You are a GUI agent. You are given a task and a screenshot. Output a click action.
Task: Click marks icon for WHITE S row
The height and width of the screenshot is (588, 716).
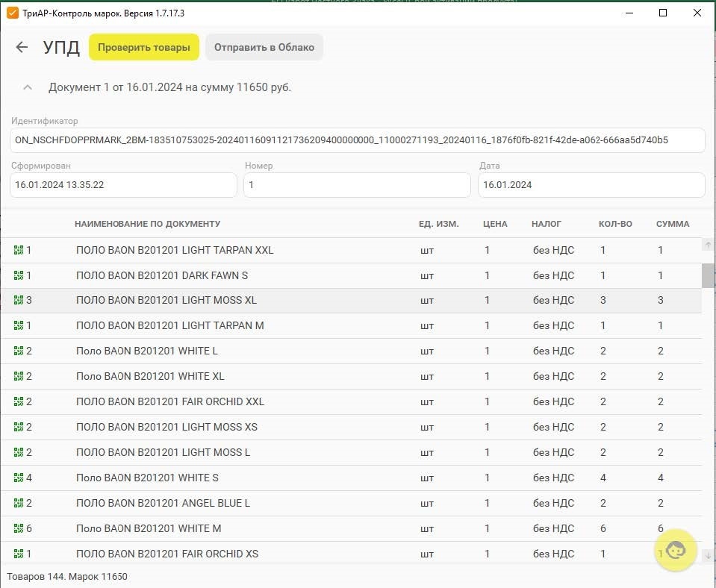coord(18,478)
